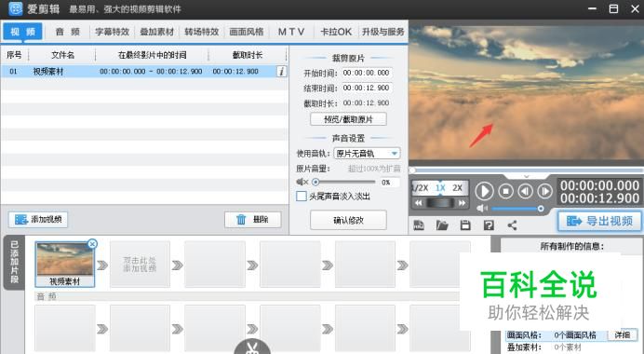Click the 00:00:12.900 截取时长 value
Viewport: 644px width, 354px height.
pyautogui.click(x=366, y=103)
